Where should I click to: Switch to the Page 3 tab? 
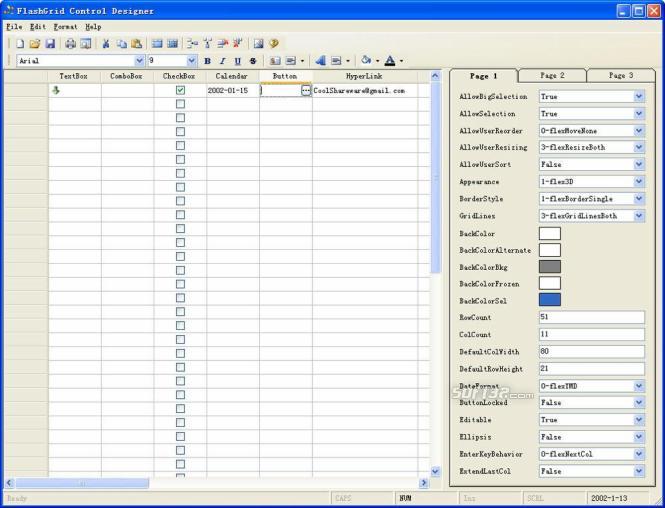click(x=621, y=75)
